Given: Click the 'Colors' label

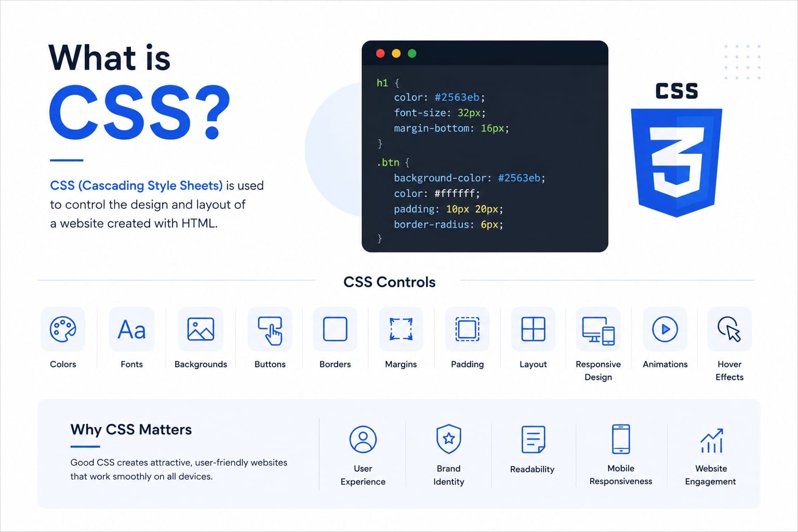Looking at the screenshot, I should [63, 364].
